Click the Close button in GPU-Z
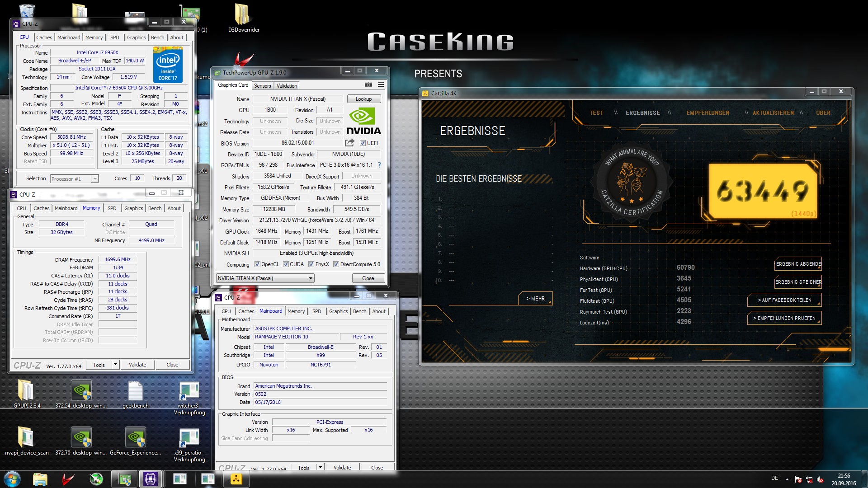This screenshot has width=868, height=488. click(368, 278)
